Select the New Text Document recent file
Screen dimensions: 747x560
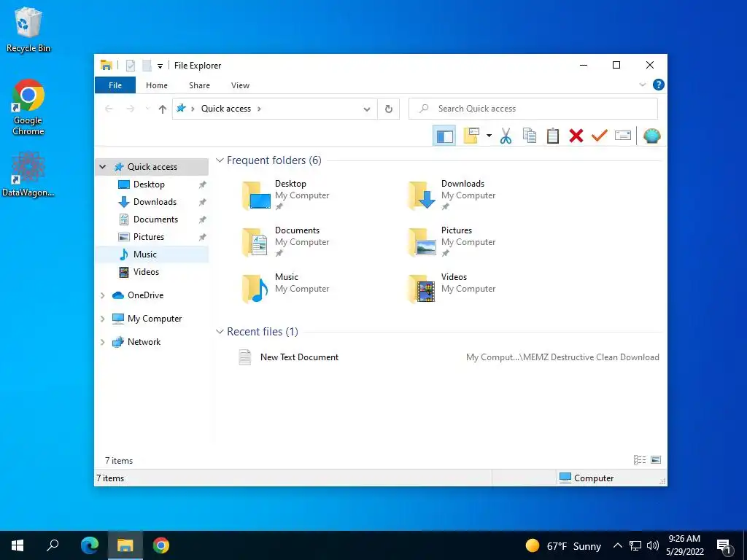pyautogui.click(x=448, y=357)
